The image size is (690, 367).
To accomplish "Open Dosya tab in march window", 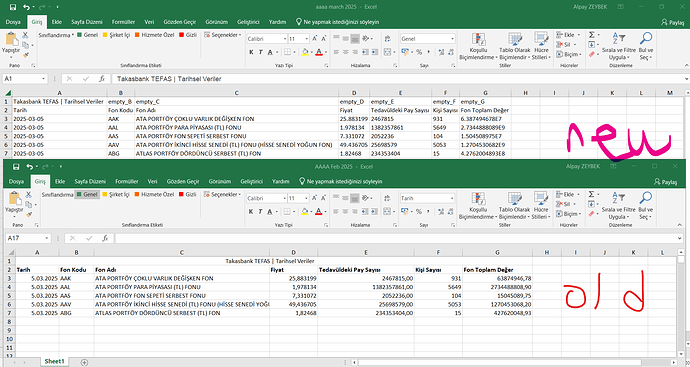I will (x=13, y=22).
